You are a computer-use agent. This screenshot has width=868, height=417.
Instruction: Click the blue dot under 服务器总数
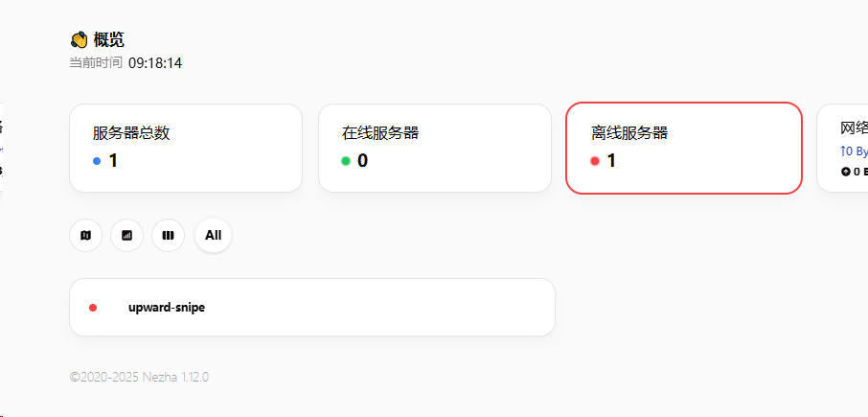point(97,161)
